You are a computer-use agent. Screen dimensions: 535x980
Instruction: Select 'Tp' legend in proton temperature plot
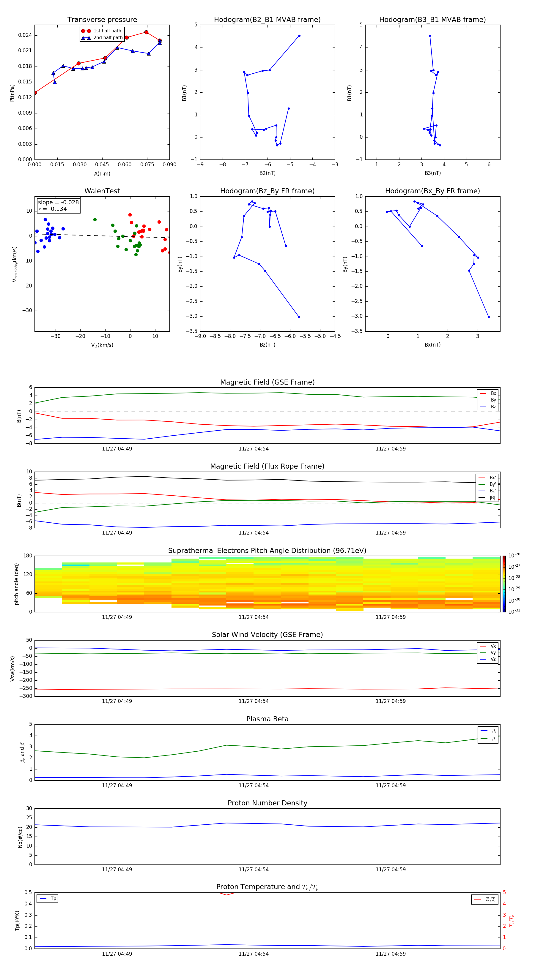(x=48, y=899)
